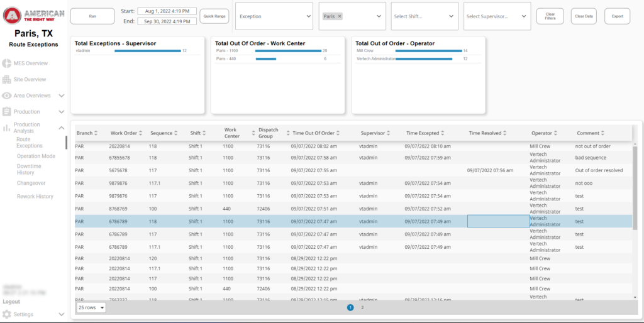Click the End date field
Screen dimensions: 644x323
coord(167,21)
